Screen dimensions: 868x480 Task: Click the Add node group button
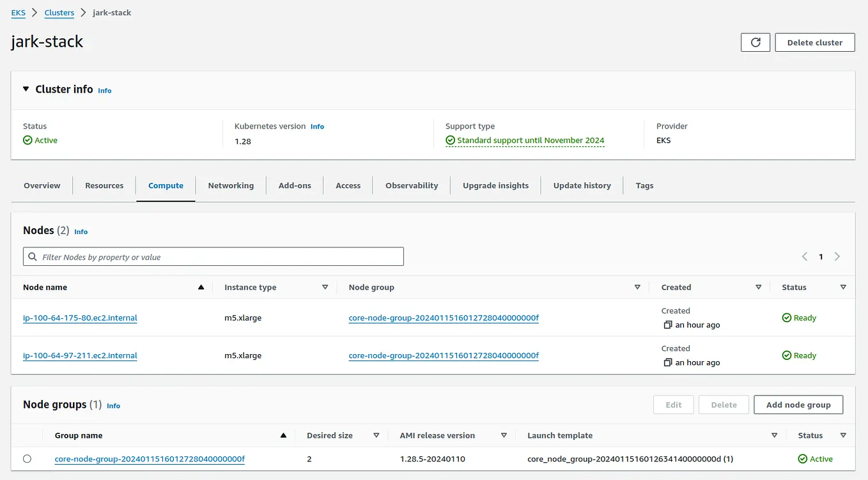(798, 405)
